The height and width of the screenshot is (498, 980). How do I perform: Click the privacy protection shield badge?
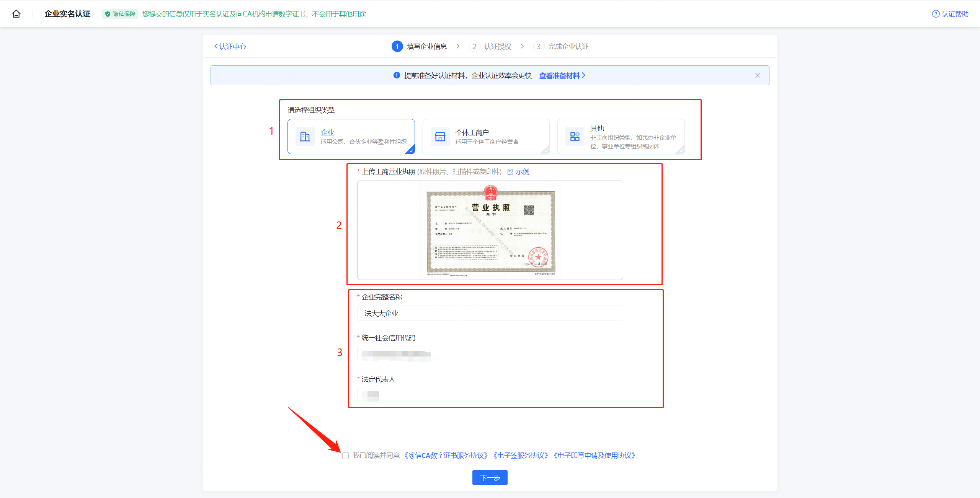click(x=120, y=14)
